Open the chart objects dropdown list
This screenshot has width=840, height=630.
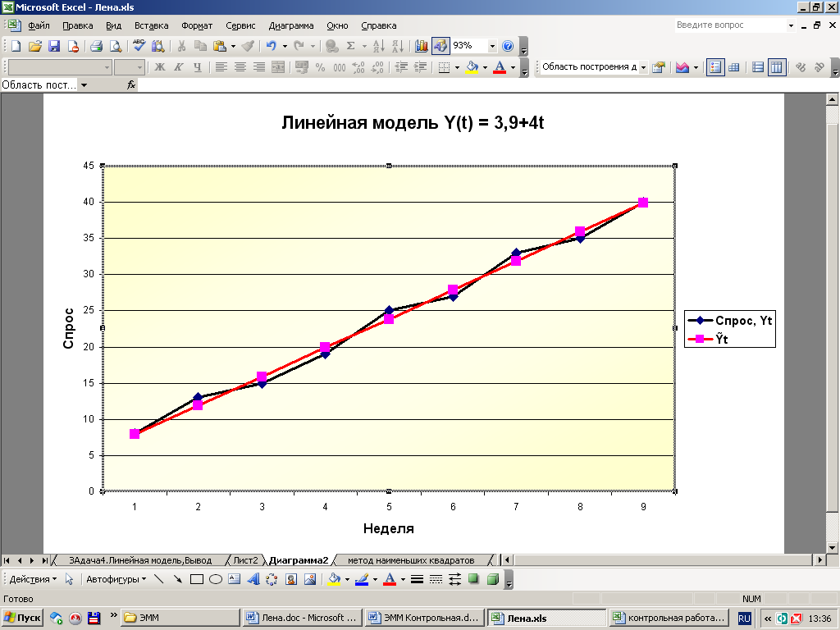coord(643,68)
